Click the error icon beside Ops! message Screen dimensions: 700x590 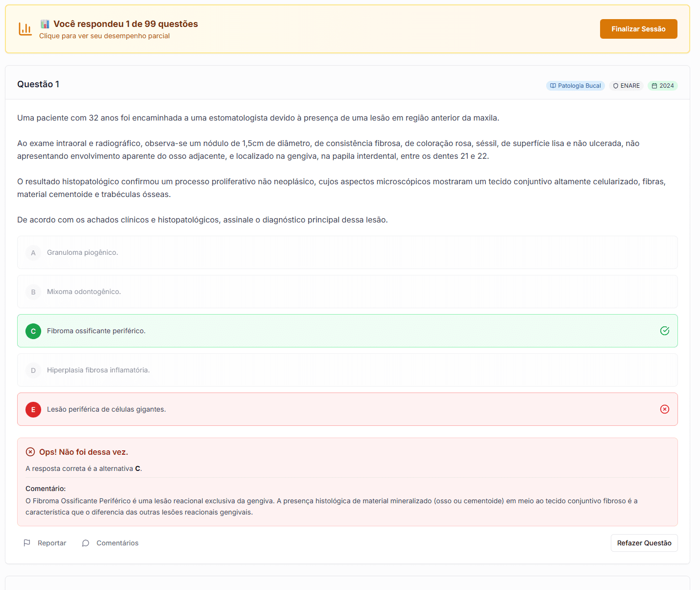coord(30,452)
